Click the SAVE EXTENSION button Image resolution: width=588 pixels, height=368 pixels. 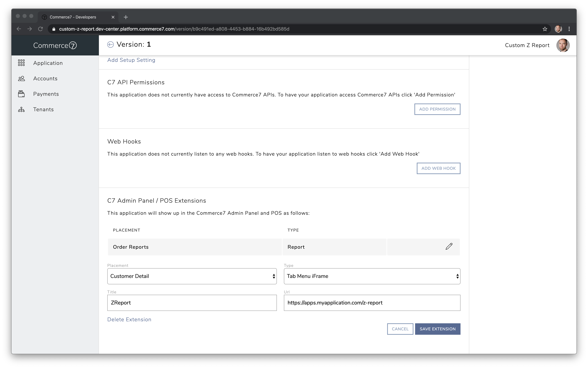pyautogui.click(x=437, y=329)
